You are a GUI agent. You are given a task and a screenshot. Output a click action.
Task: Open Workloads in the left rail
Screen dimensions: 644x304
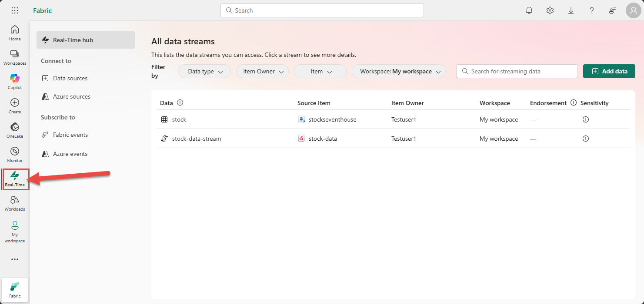[x=15, y=203]
